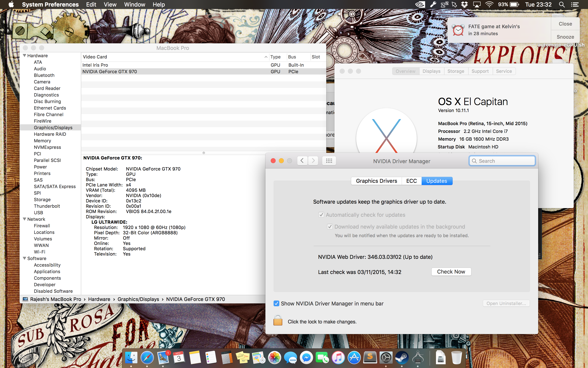This screenshot has height=368, width=588.
Task: Select Memory in the hardware sidebar
Action: tap(42, 141)
